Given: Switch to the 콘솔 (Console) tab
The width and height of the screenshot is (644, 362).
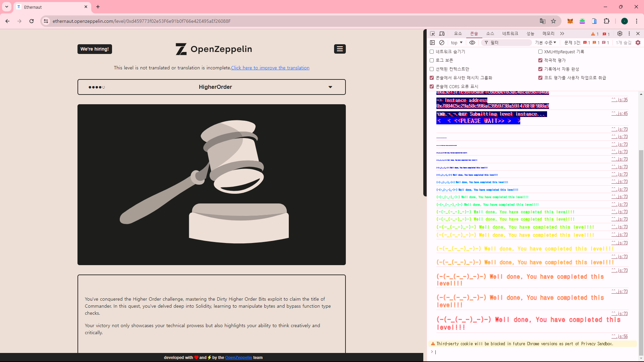Looking at the screenshot, I should point(474,34).
